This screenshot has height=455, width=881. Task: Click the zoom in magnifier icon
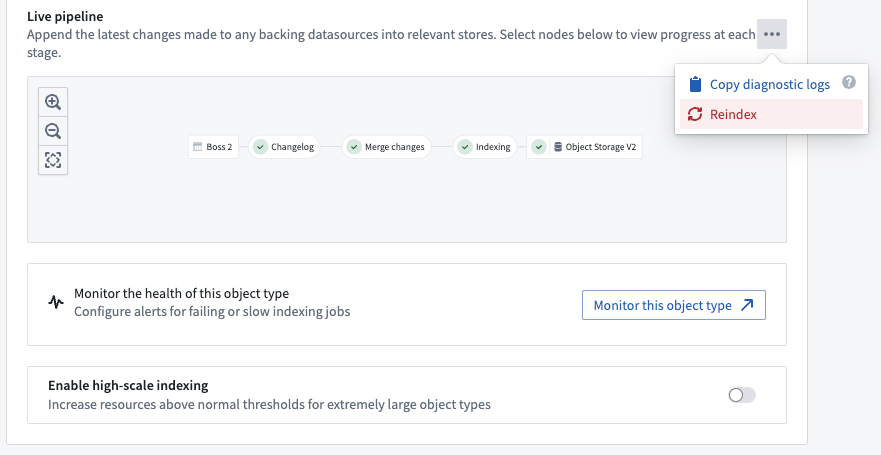click(x=53, y=102)
